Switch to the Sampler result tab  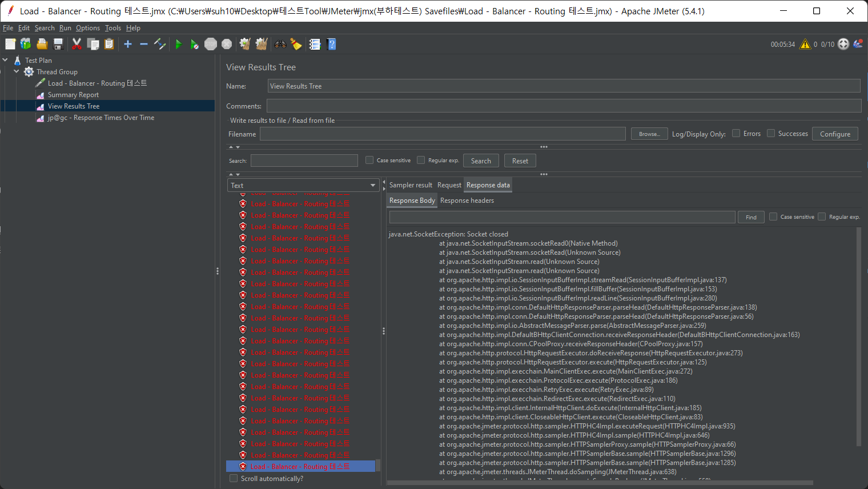point(411,185)
